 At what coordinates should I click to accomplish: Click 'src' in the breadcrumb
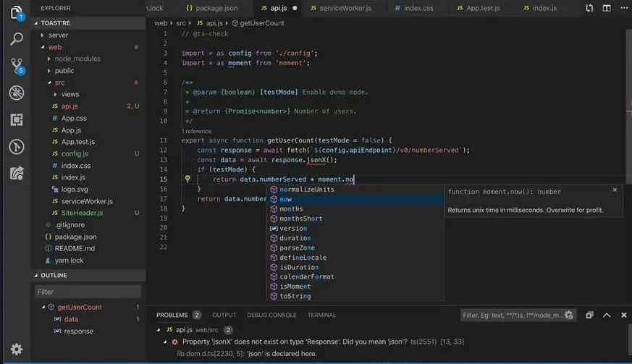pos(181,23)
